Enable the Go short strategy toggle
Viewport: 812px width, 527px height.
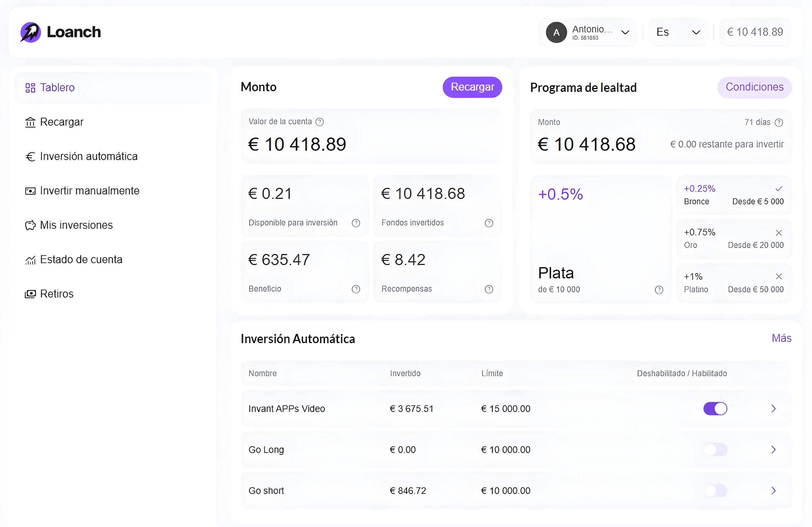(x=715, y=490)
